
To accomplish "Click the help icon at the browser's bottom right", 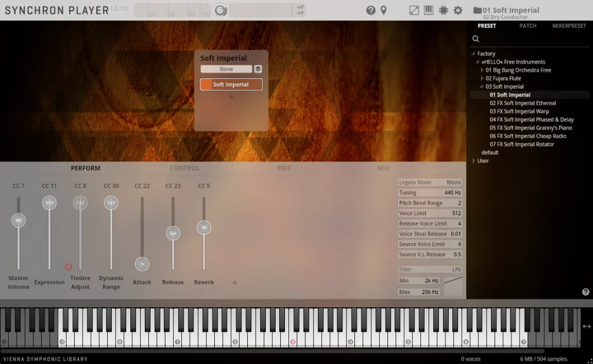I will (585, 292).
